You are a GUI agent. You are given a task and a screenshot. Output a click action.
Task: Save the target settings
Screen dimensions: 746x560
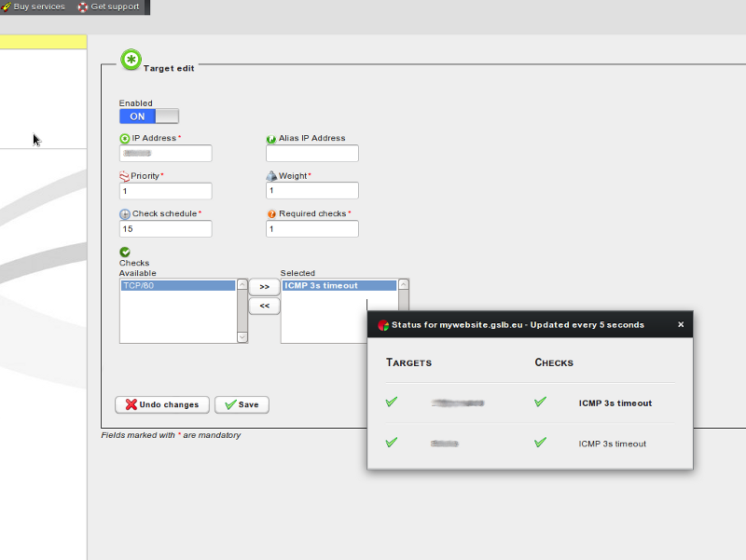(242, 404)
